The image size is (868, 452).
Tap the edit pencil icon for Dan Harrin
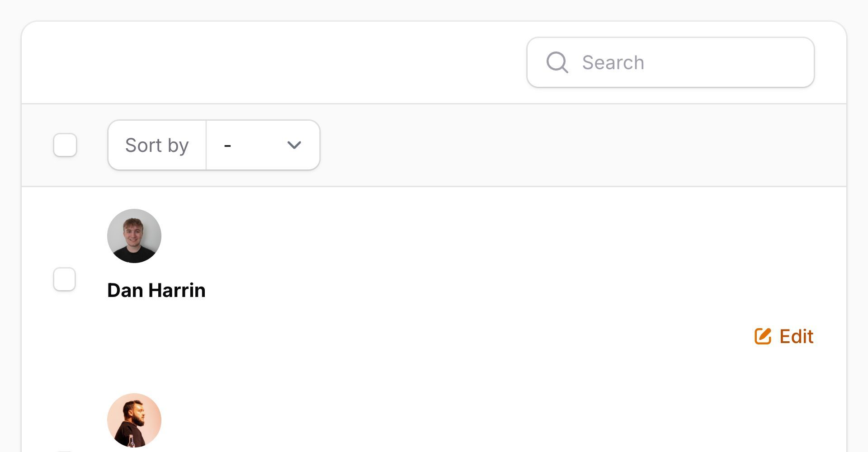point(763,336)
